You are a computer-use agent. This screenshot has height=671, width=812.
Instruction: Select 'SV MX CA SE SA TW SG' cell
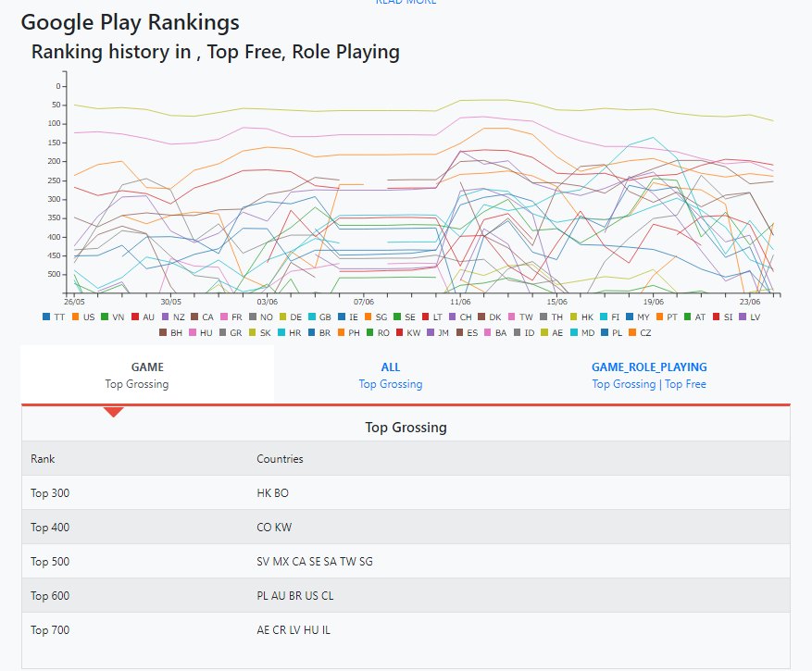(x=315, y=561)
